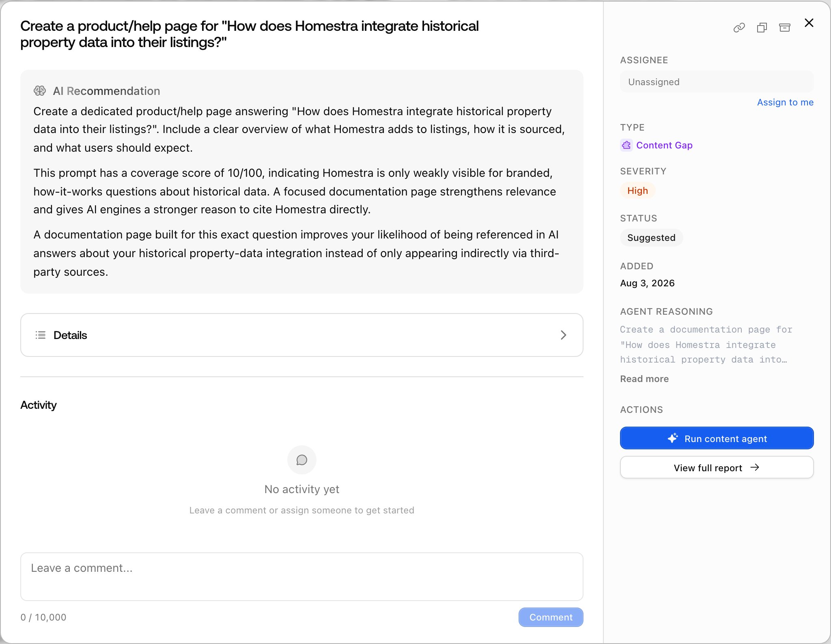Viewport: 831px width, 644px height.
Task: Click the Activity heading
Action: click(x=39, y=405)
